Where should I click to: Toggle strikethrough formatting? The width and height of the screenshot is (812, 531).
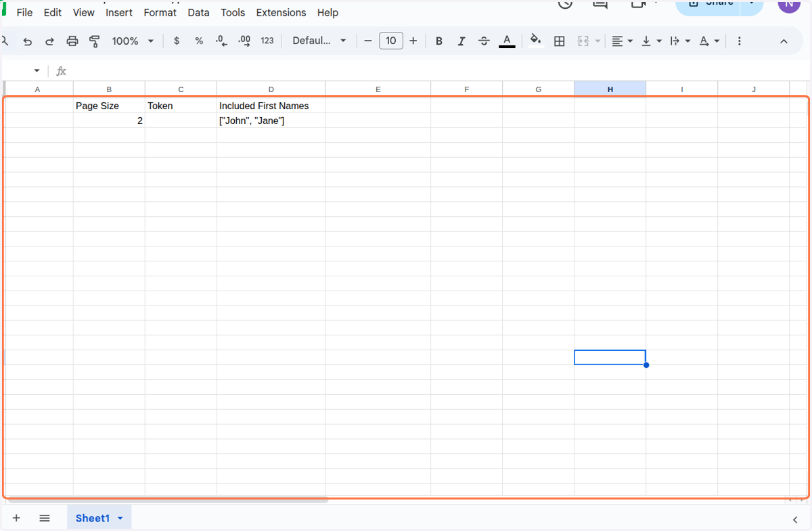click(x=484, y=41)
